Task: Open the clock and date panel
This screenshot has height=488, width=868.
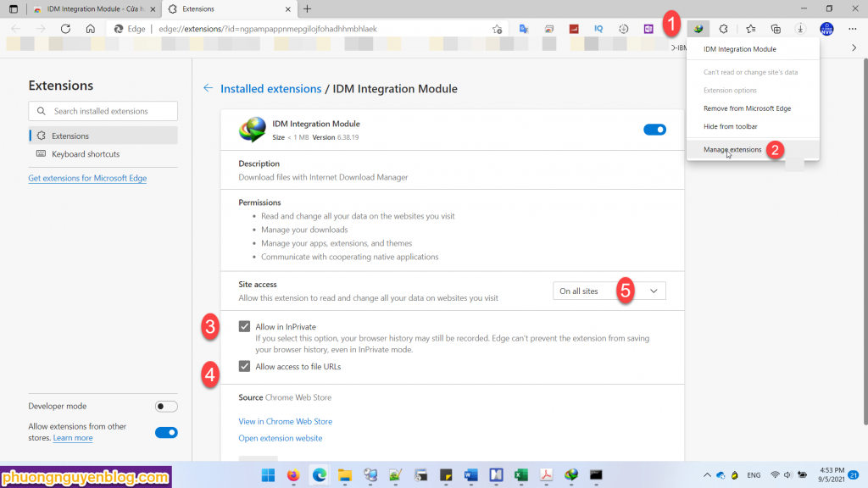Action: tap(832, 475)
